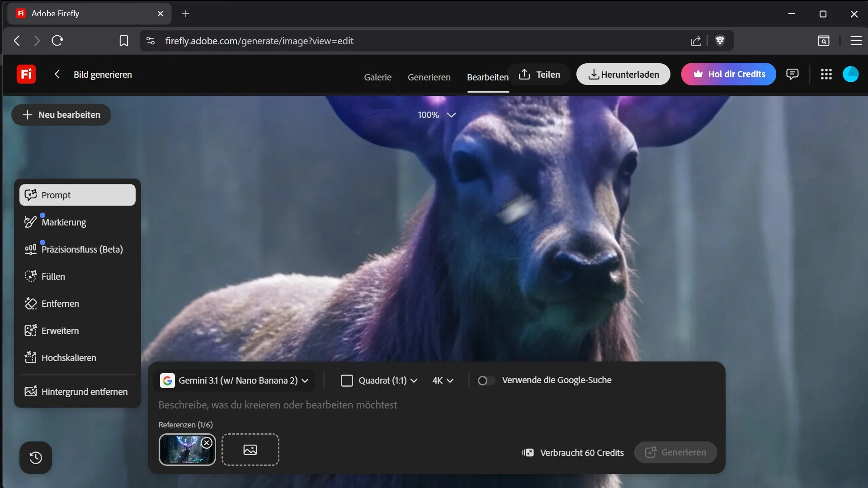Open the generation history clock icon
Image resolution: width=868 pixels, height=488 pixels.
36,458
